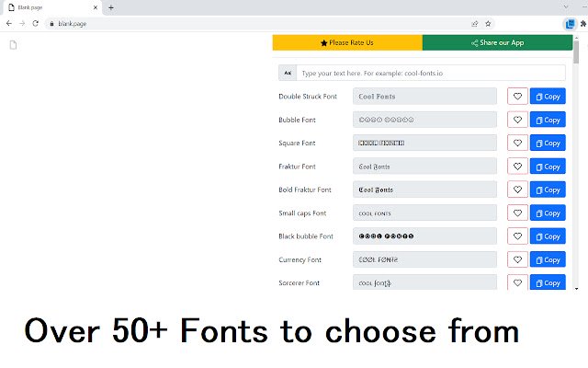Favorite the Fraktur Font heart
The width and height of the screenshot is (588, 368).
(517, 167)
